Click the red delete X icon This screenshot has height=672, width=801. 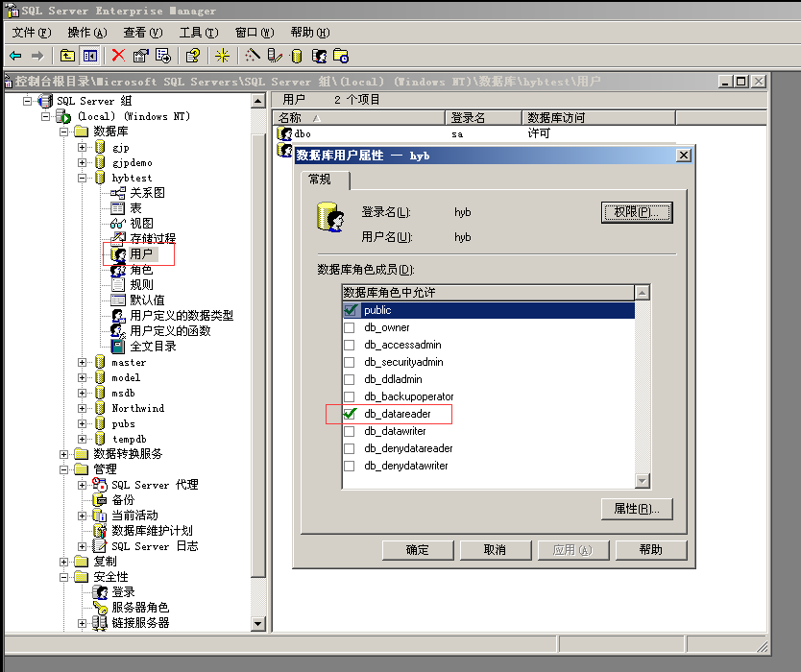[118, 55]
